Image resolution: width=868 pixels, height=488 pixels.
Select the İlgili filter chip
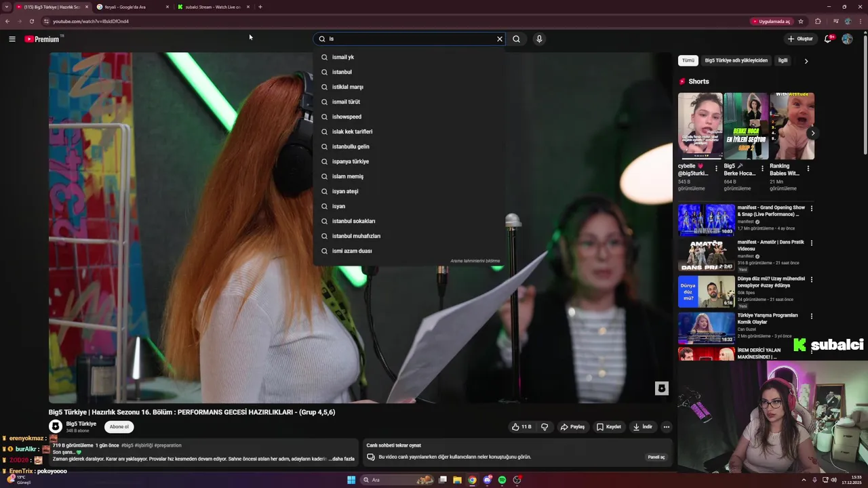pyautogui.click(x=783, y=60)
